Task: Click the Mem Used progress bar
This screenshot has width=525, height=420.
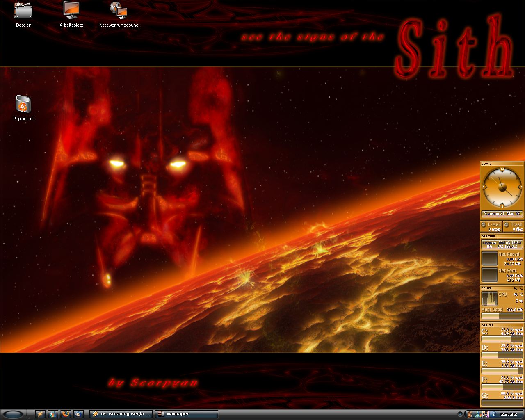Action: tap(502, 316)
